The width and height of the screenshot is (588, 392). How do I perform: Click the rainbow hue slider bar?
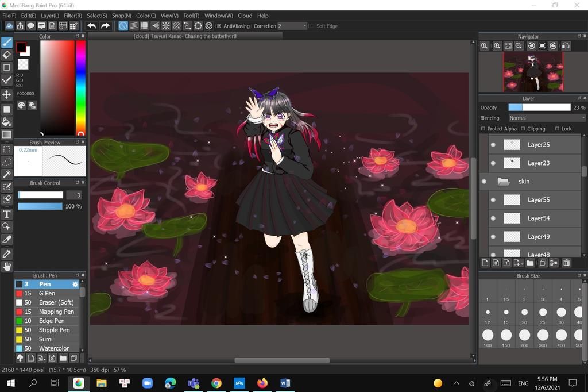80,87
